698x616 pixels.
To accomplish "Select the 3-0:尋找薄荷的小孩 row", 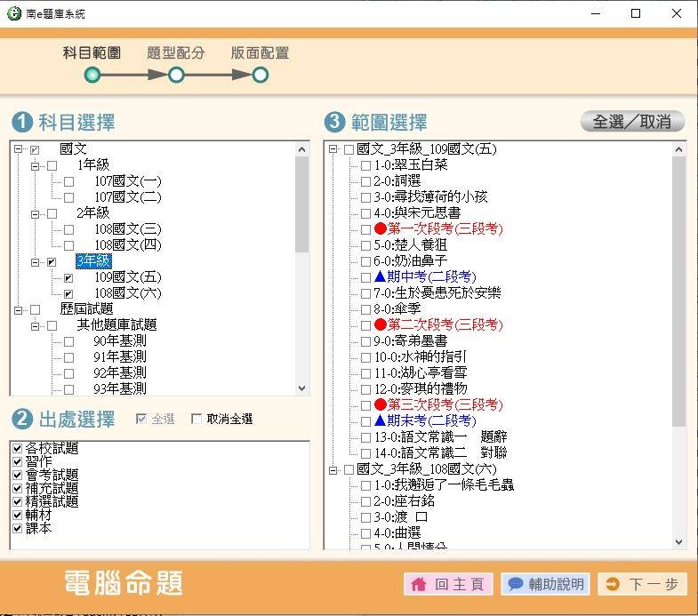I will click(x=430, y=197).
